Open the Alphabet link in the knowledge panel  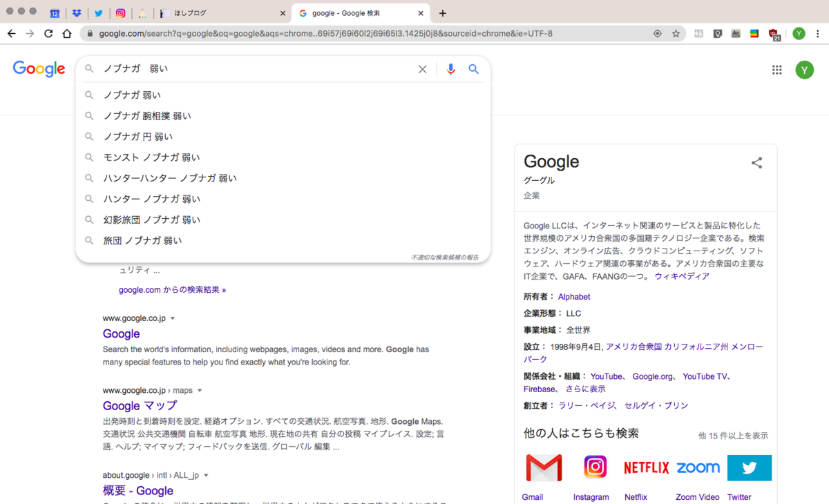[573, 296]
